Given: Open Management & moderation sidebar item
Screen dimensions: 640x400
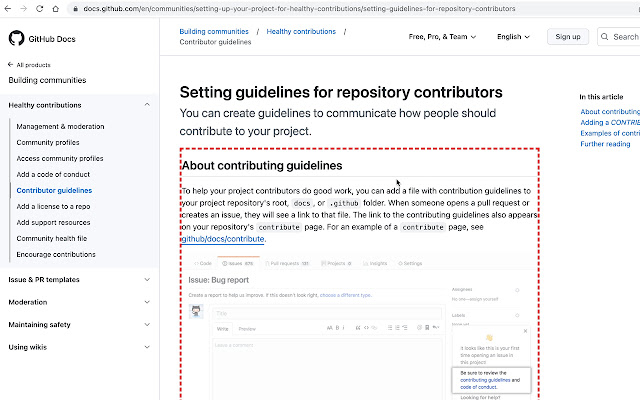Looking at the screenshot, I should pyautogui.click(x=60, y=127).
